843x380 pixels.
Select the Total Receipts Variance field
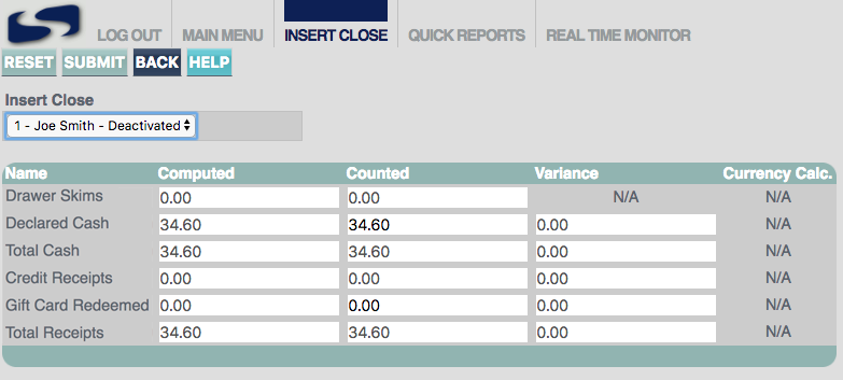pyautogui.click(x=626, y=332)
